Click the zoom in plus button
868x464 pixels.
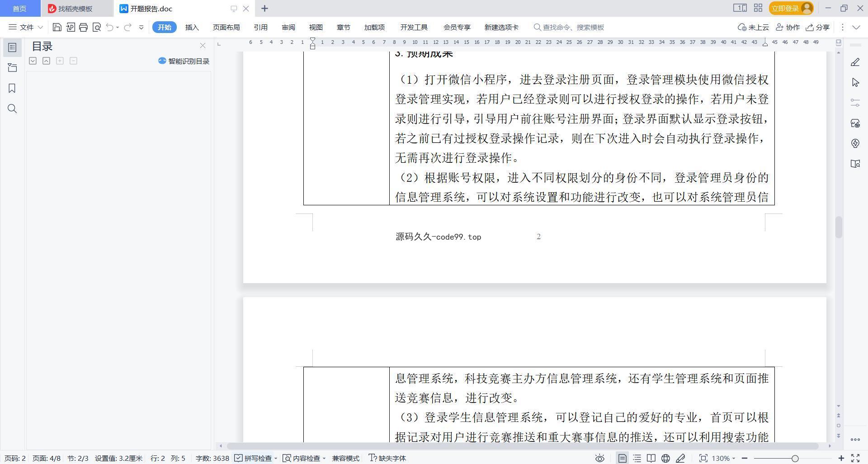point(841,458)
